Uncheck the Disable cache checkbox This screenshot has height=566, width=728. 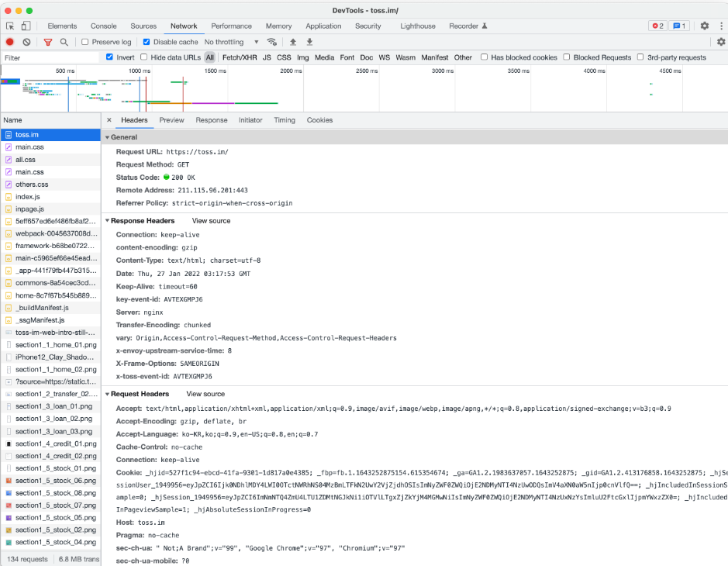(147, 42)
